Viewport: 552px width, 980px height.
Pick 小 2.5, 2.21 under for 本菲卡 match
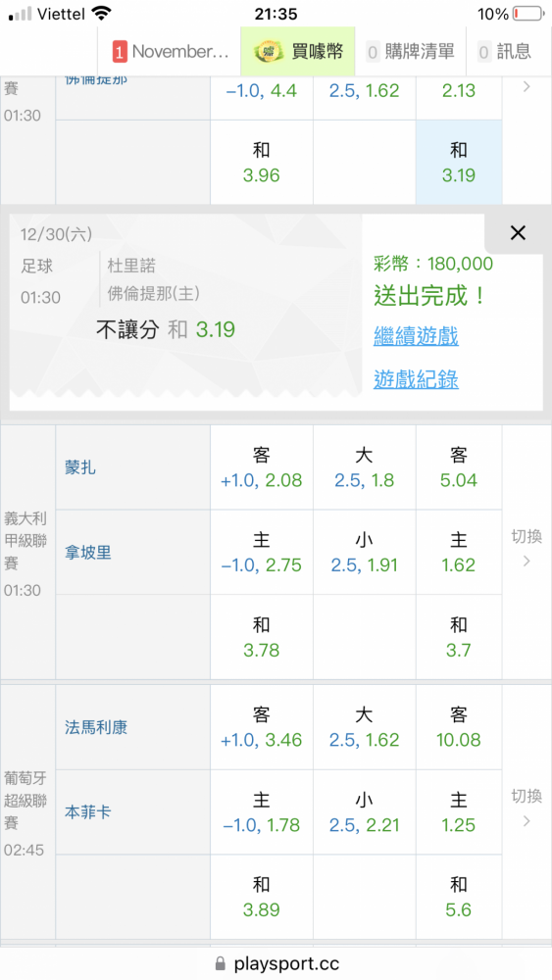365,811
